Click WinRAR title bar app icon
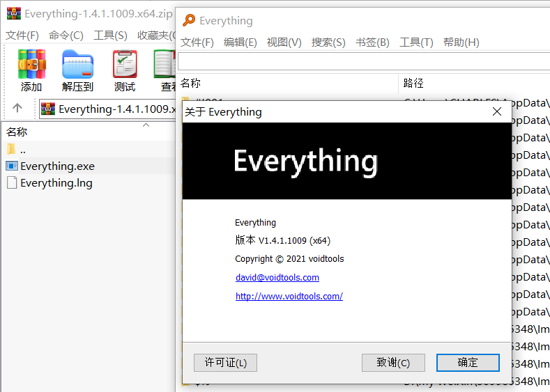This screenshot has height=392, width=550. (14, 13)
